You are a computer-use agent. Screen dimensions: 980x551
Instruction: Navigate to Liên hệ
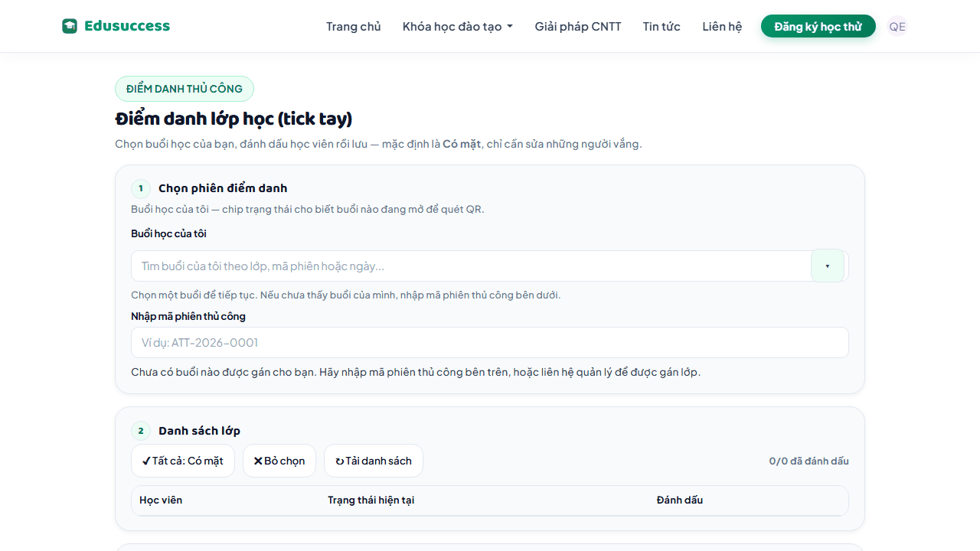point(722,26)
